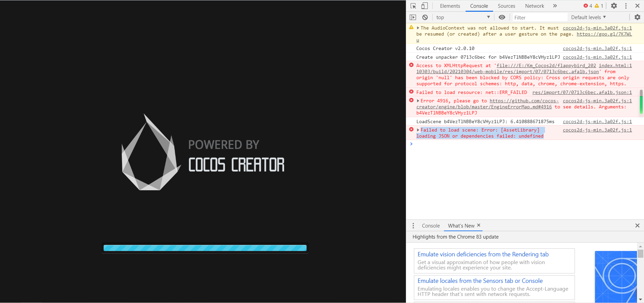Screen dimensions: 644x303
Task: Open source link beside Cocos Creator v2.0.10
Action: tap(597, 49)
